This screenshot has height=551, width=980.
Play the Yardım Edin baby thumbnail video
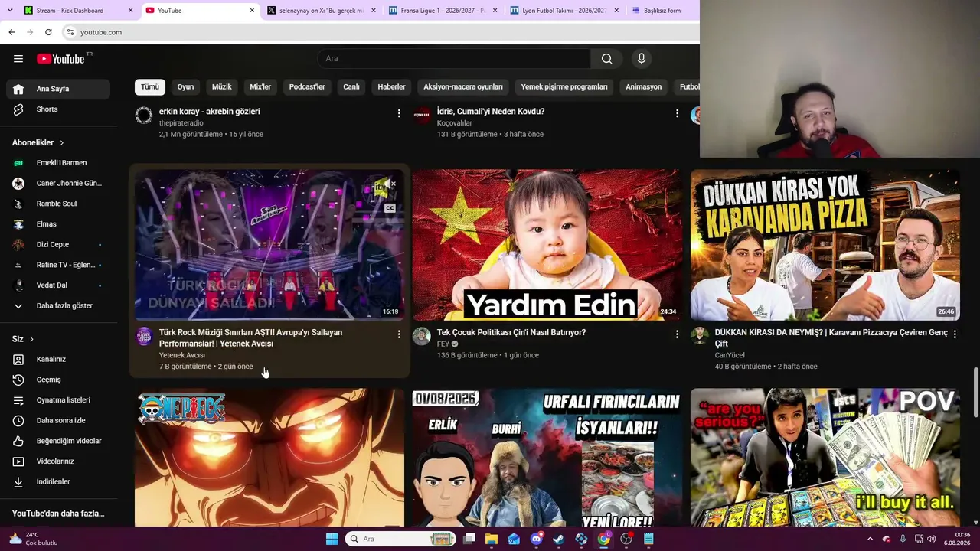click(547, 245)
